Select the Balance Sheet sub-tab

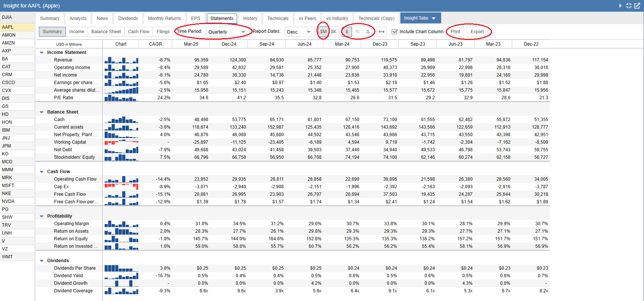pyautogui.click(x=106, y=32)
